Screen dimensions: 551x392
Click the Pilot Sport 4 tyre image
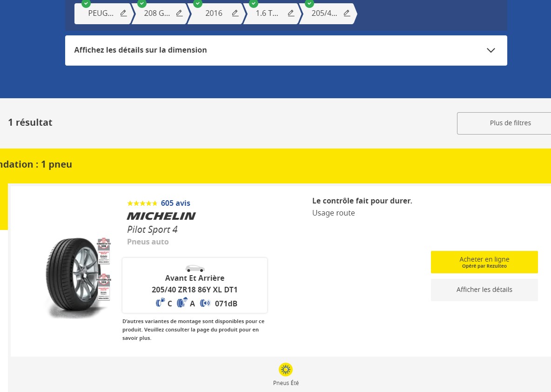point(74,277)
